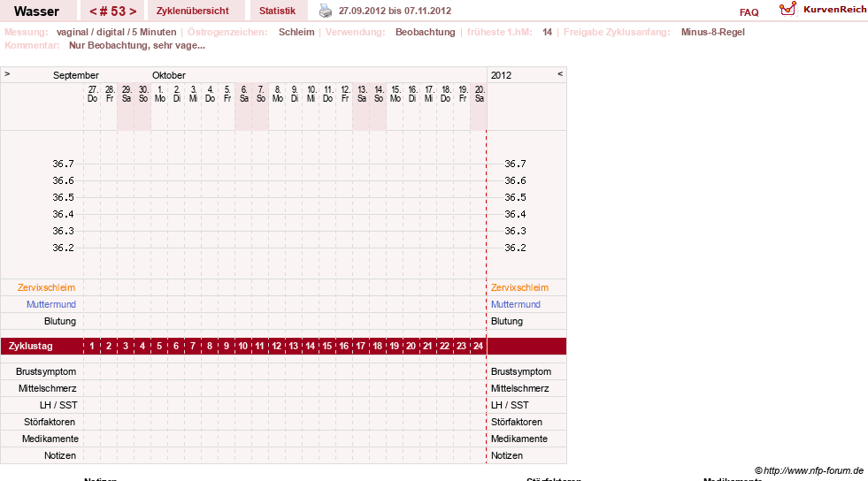
Task: Click the left Zervixschleim row label
Action: click(x=47, y=287)
